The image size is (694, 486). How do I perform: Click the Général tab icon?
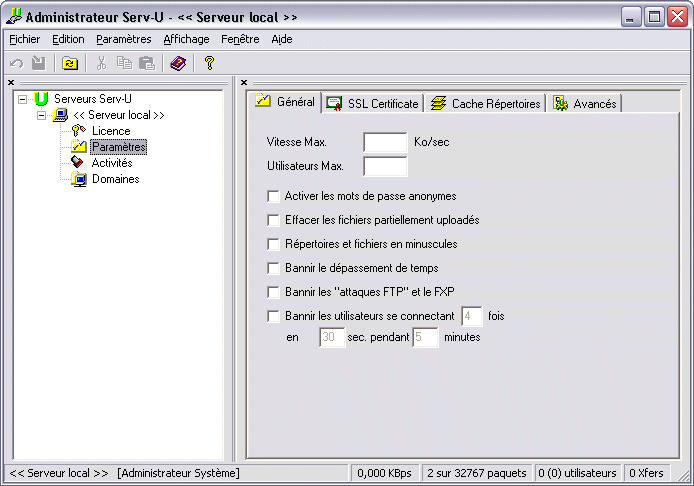(x=263, y=101)
